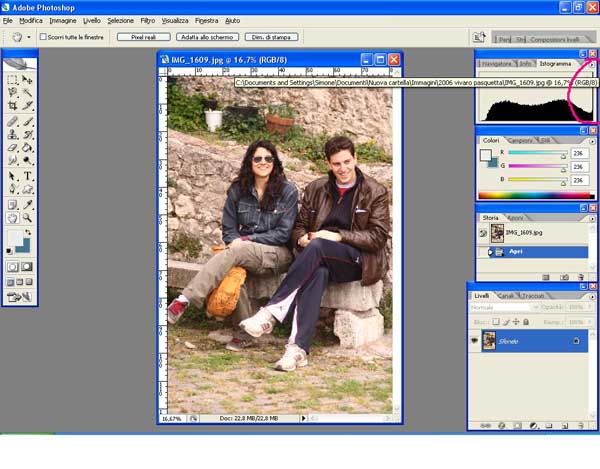The image size is (600, 469).
Task: Click the 'Adatta allo schermo' button
Action: coord(208,37)
